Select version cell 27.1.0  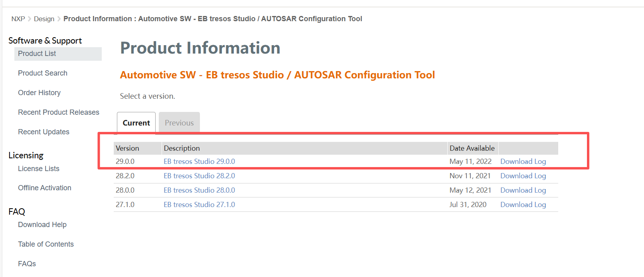click(125, 205)
